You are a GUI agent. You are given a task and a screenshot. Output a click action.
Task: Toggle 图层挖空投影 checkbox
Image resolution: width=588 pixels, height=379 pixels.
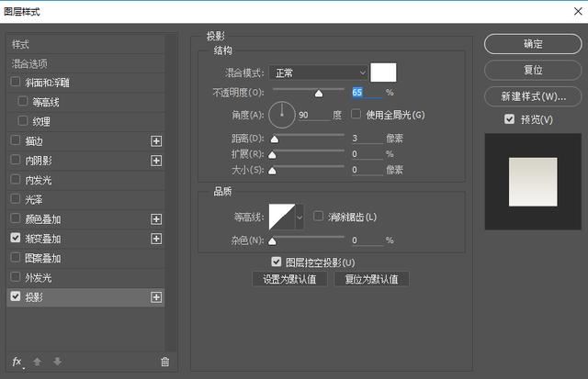[x=276, y=262]
